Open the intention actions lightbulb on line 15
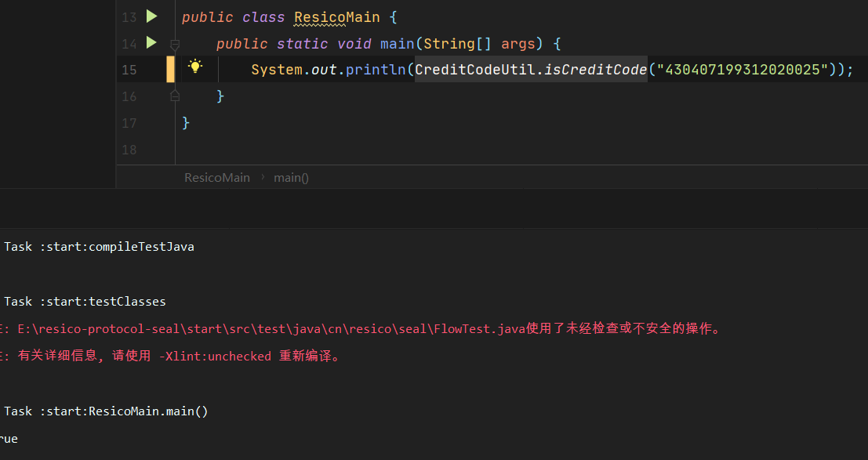This screenshot has width=868, height=460. [x=195, y=69]
